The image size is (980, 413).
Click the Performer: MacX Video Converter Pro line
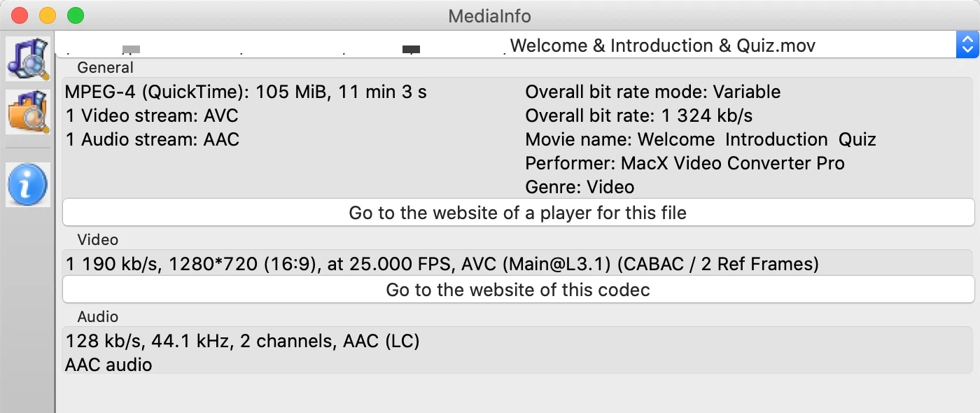tap(685, 163)
